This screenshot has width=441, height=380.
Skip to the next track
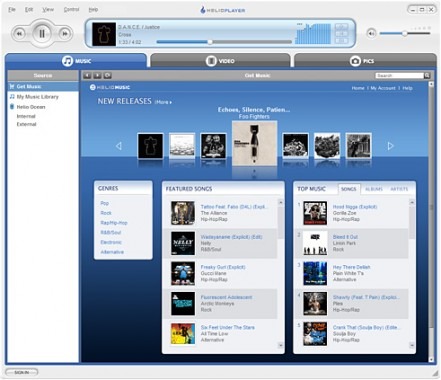click(x=65, y=34)
